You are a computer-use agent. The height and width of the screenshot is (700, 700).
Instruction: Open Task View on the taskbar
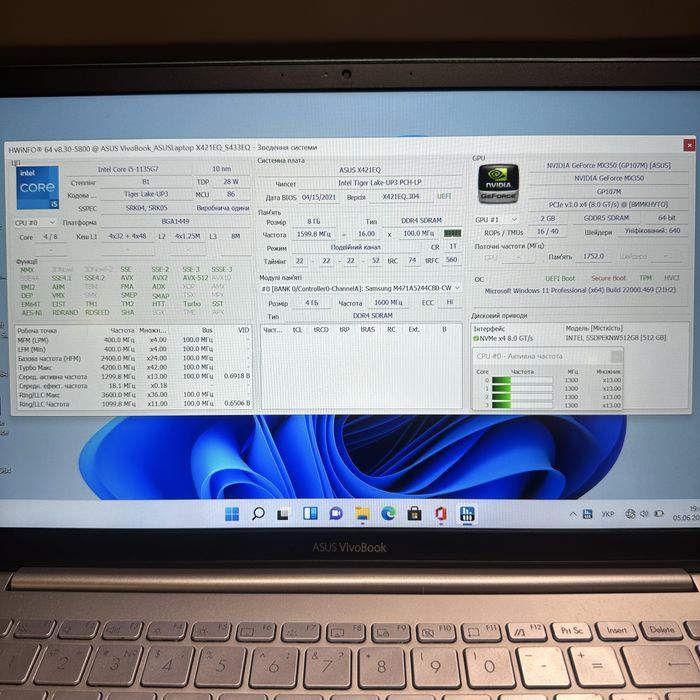pyautogui.click(x=283, y=514)
